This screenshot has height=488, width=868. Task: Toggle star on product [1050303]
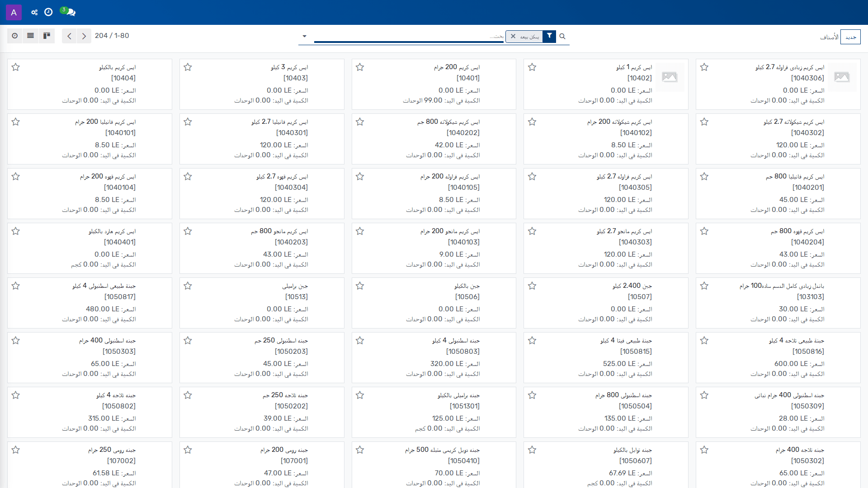[16, 341]
